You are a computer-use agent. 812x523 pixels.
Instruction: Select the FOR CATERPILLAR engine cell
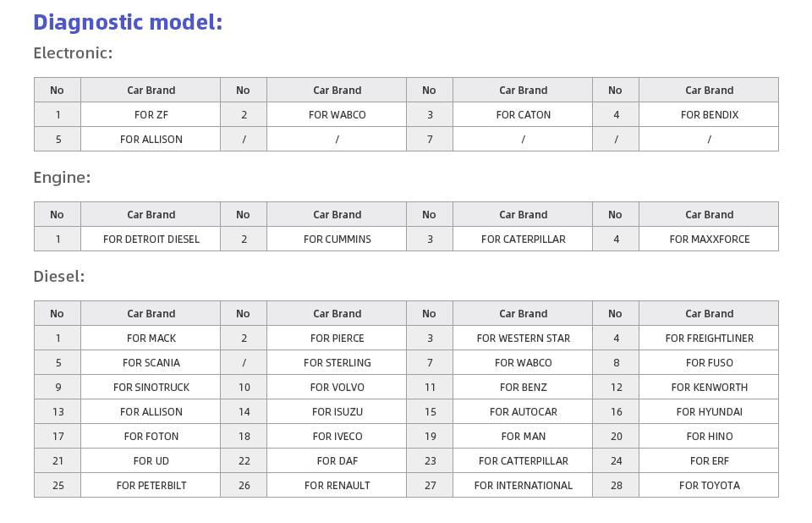(x=523, y=239)
